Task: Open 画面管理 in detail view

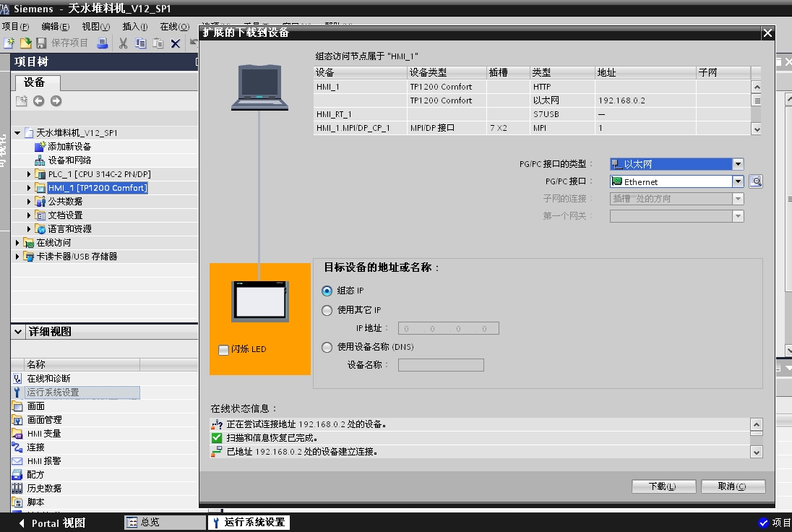Action: click(45, 419)
